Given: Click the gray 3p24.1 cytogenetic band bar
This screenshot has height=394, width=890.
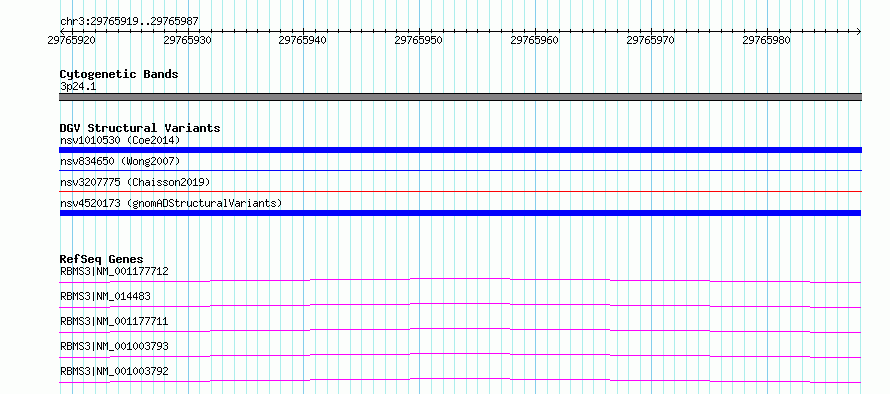Looking at the screenshot, I should click(x=460, y=97).
